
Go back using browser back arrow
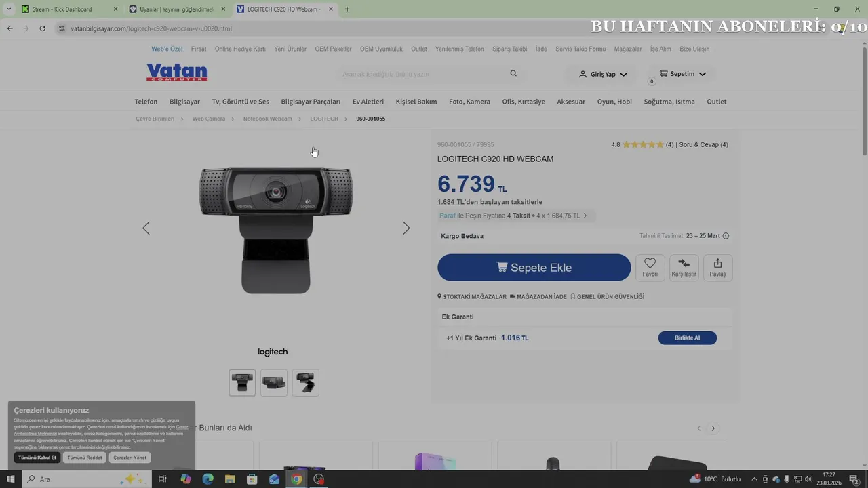tap(9, 28)
